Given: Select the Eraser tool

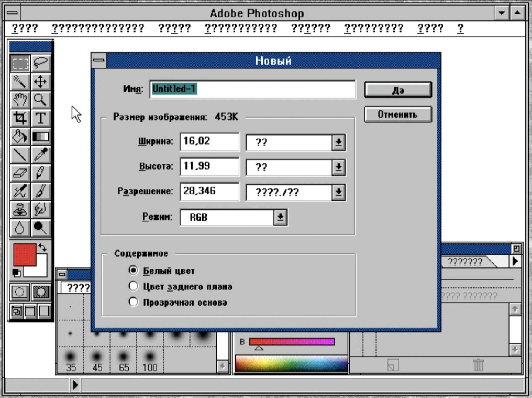Looking at the screenshot, I should coord(20,173).
